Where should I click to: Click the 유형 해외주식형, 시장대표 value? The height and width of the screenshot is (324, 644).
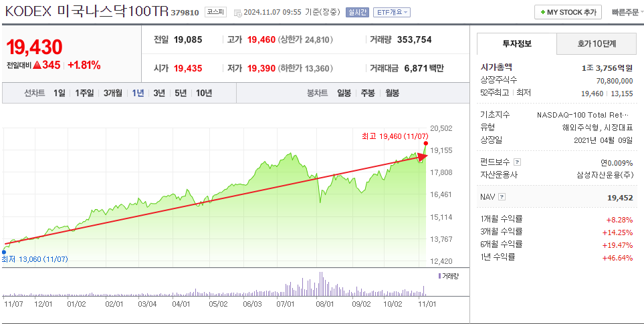pyautogui.click(x=597, y=128)
